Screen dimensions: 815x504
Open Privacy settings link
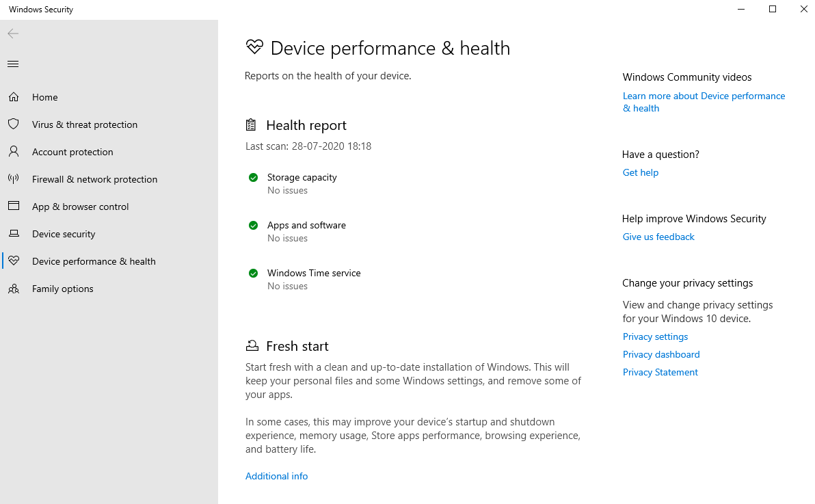[655, 336]
